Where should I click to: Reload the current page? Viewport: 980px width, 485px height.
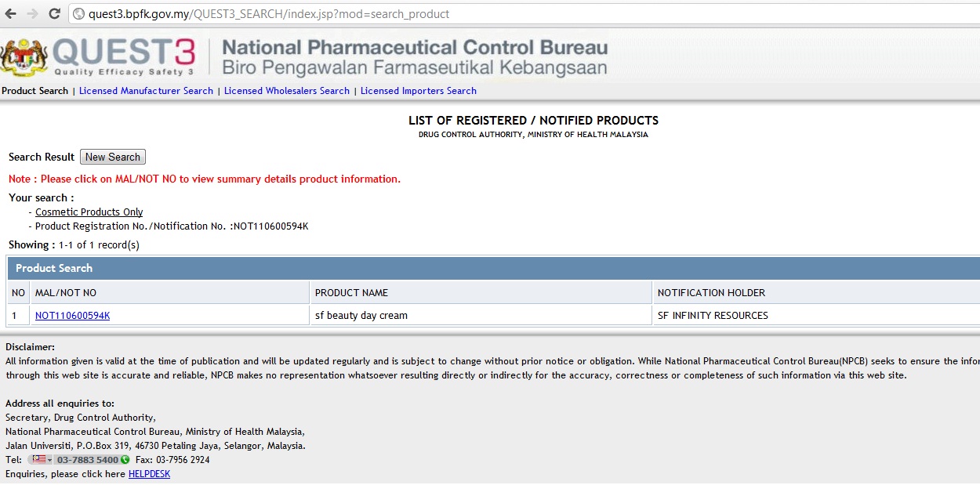54,14
